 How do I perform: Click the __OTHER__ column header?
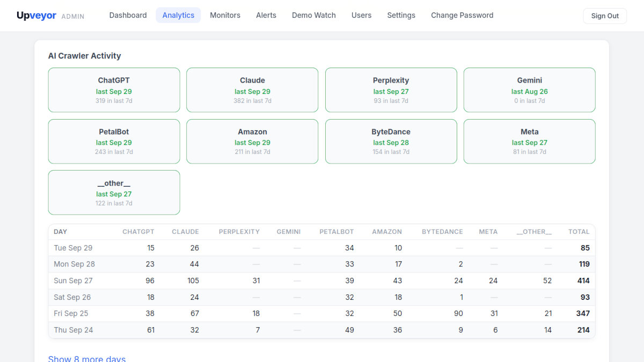pos(534,232)
